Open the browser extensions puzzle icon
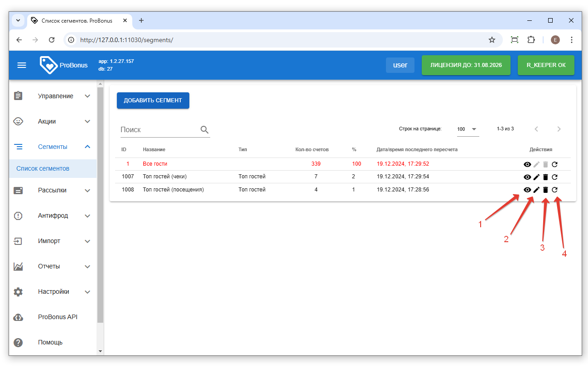The image size is (588, 368). 531,40
